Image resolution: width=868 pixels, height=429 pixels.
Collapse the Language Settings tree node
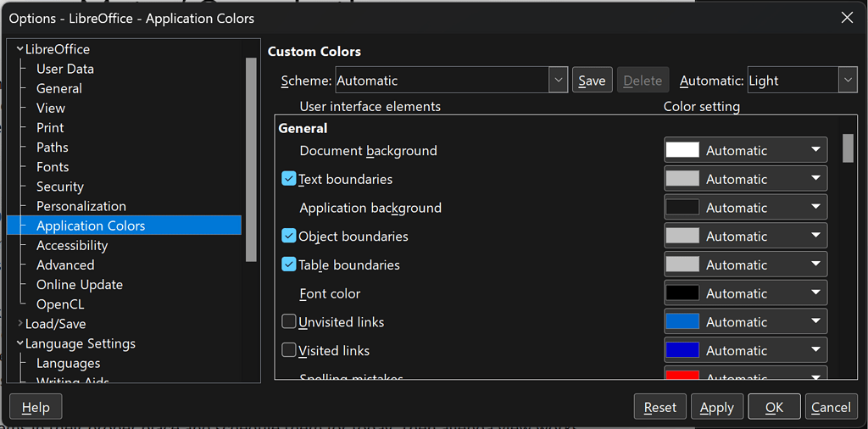[x=20, y=343]
